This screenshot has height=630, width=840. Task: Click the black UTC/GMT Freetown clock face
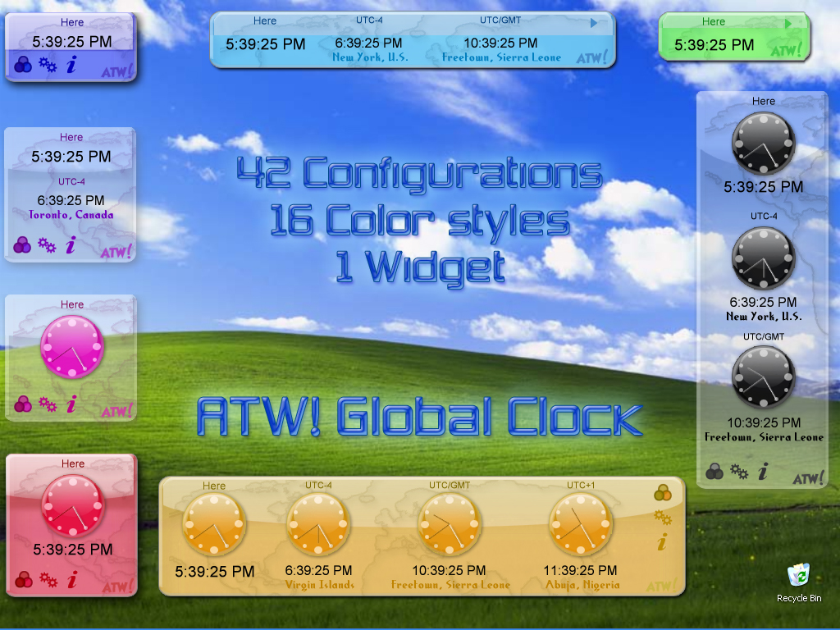click(x=764, y=377)
